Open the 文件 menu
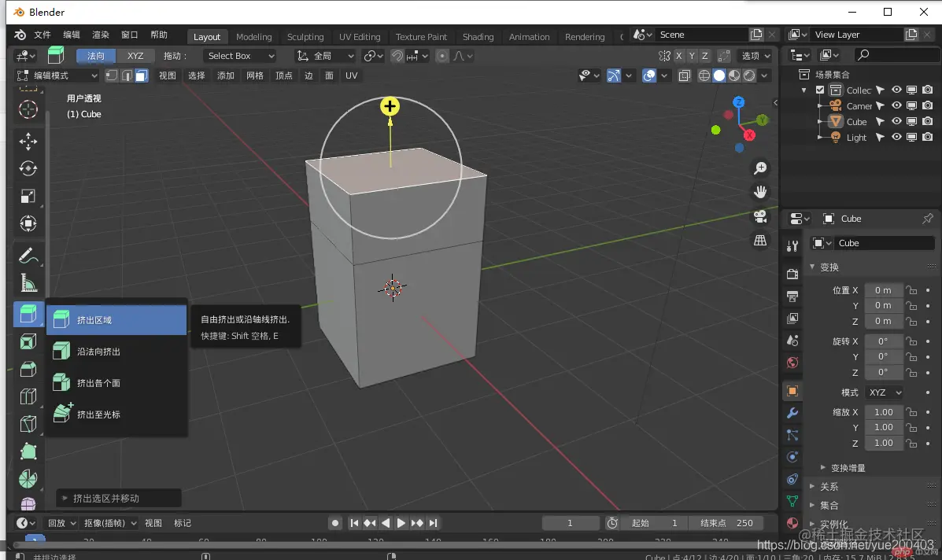 [x=42, y=35]
